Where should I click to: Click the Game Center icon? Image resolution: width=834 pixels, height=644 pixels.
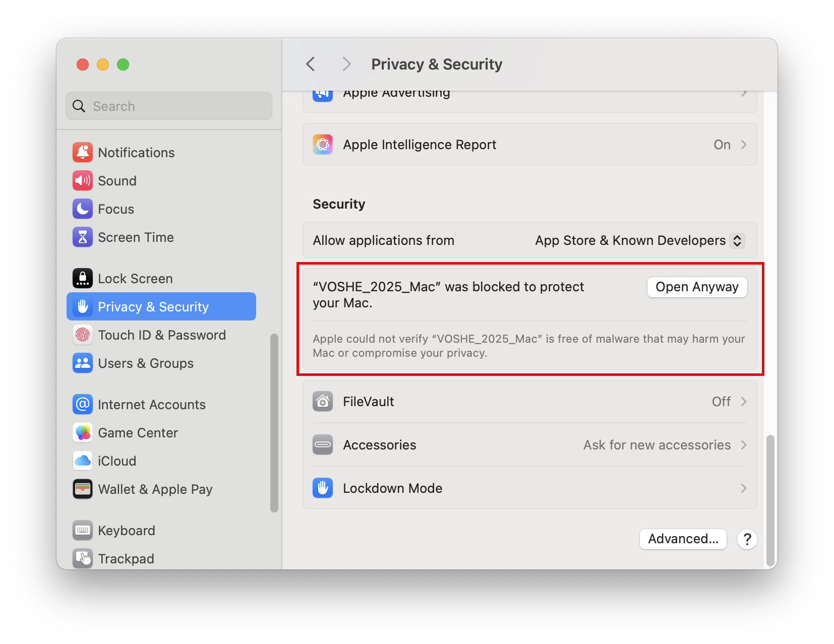coord(83,432)
